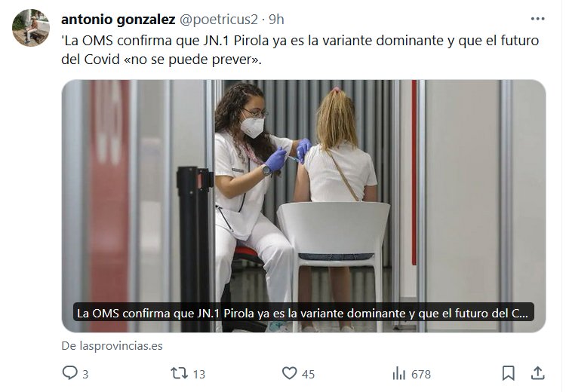This screenshot has height=392, width=566.
Task: Open the vaccination photo link card
Action: pyautogui.click(x=303, y=206)
